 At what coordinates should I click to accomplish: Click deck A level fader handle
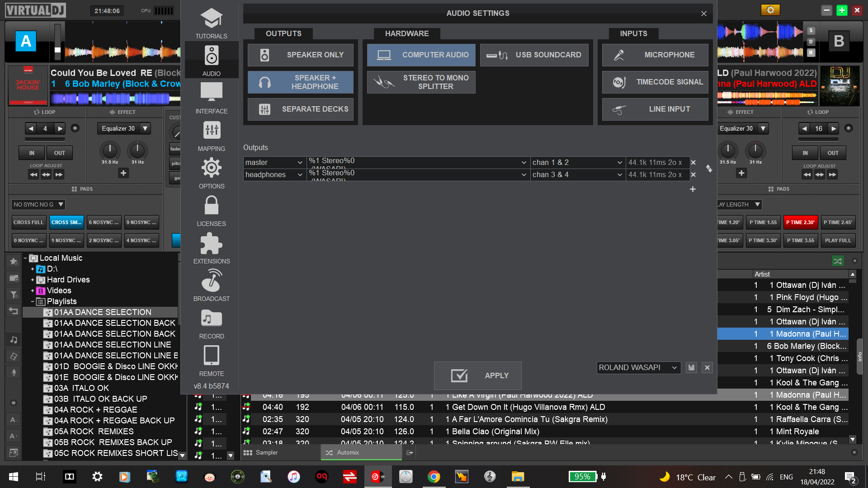[57, 50]
